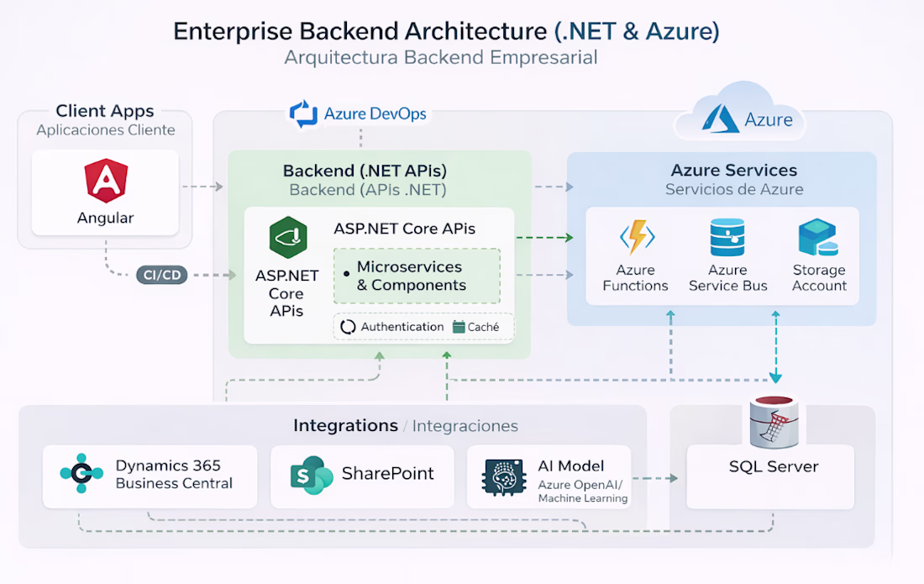Image resolution: width=924 pixels, height=584 pixels.
Task: Select the ASP.NET Core hexagon icon
Action: (x=288, y=238)
